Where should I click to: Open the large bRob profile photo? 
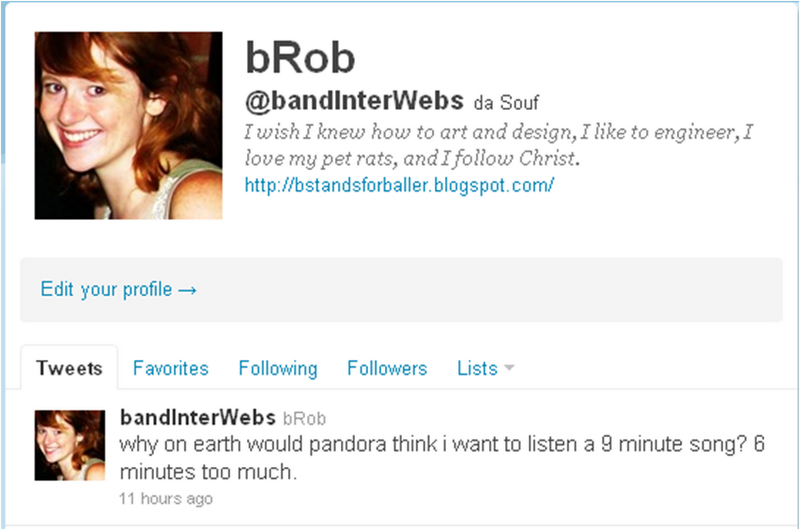129,125
